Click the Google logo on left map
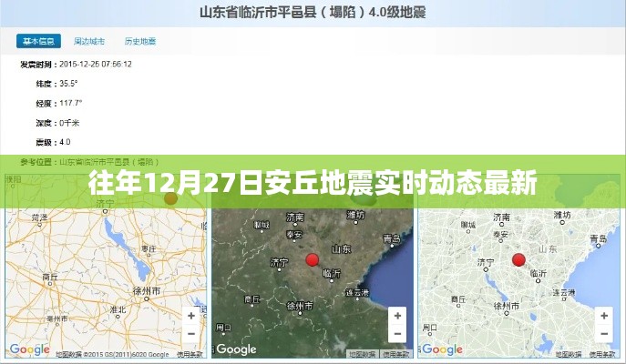 pyautogui.click(x=30, y=349)
